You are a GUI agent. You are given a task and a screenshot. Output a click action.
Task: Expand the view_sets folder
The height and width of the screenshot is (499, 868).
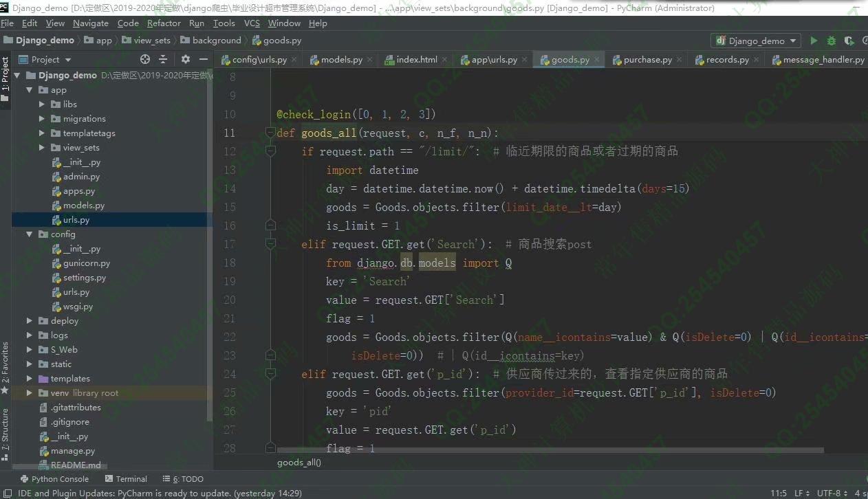[42, 148]
